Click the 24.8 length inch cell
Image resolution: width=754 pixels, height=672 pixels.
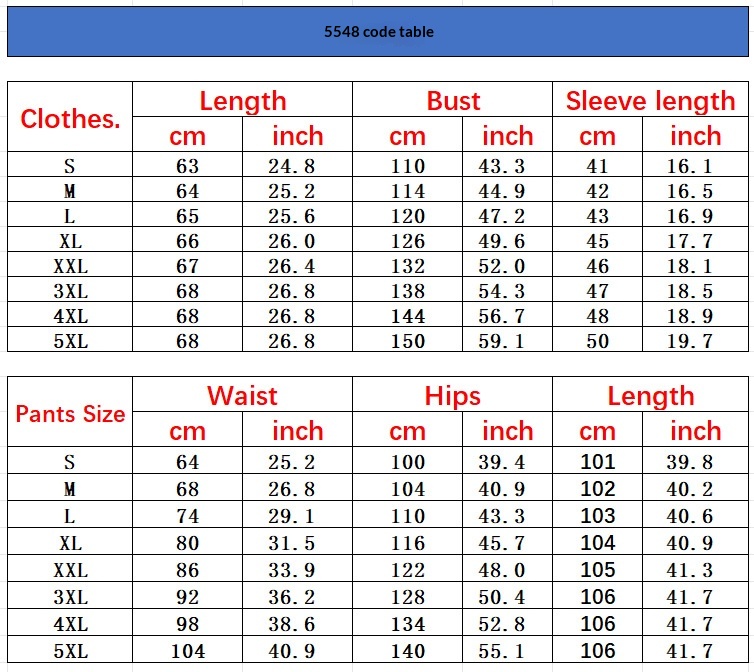(297, 166)
